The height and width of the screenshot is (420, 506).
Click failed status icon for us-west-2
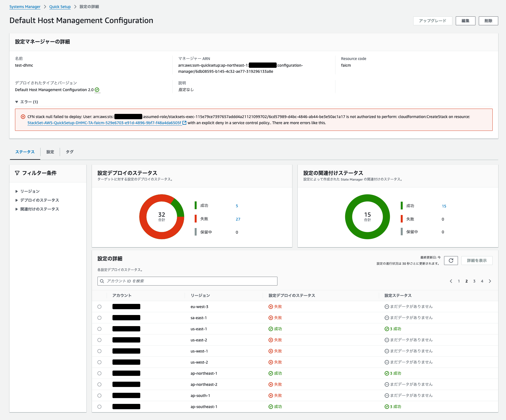coord(271,362)
